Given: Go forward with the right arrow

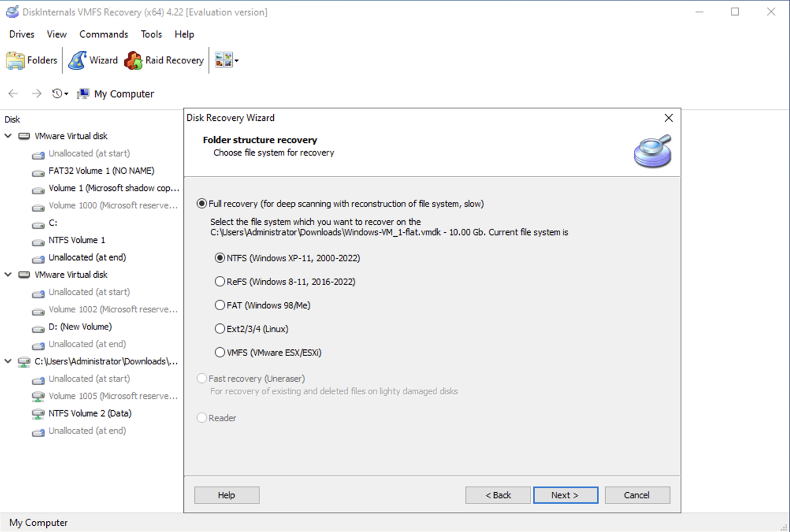Looking at the screenshot, I should point(36,94).
